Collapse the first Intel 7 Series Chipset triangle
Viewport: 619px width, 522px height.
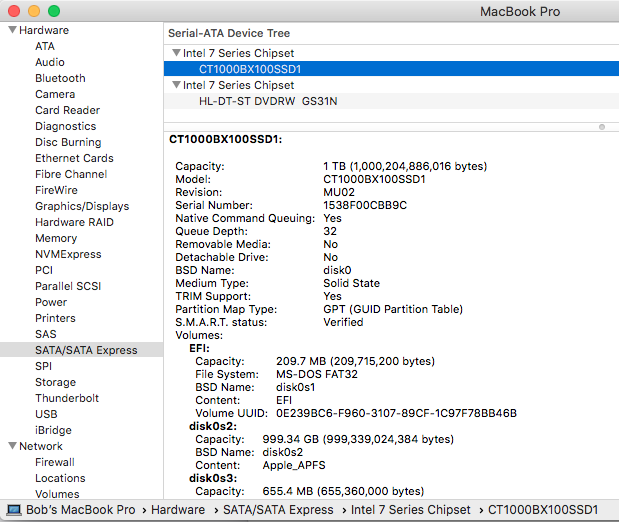pyautogui.click(x=176, y=53)
